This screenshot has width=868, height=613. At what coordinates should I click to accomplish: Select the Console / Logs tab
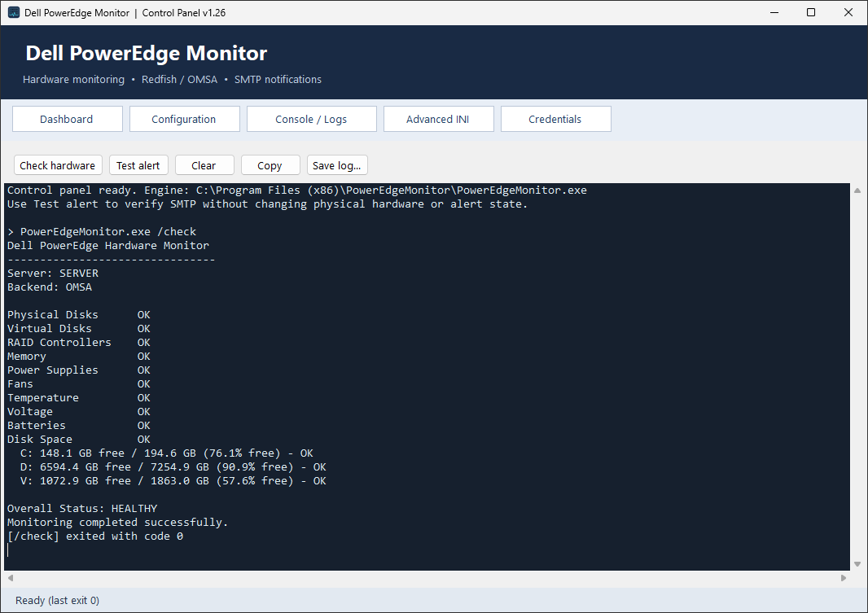[311, 119]
